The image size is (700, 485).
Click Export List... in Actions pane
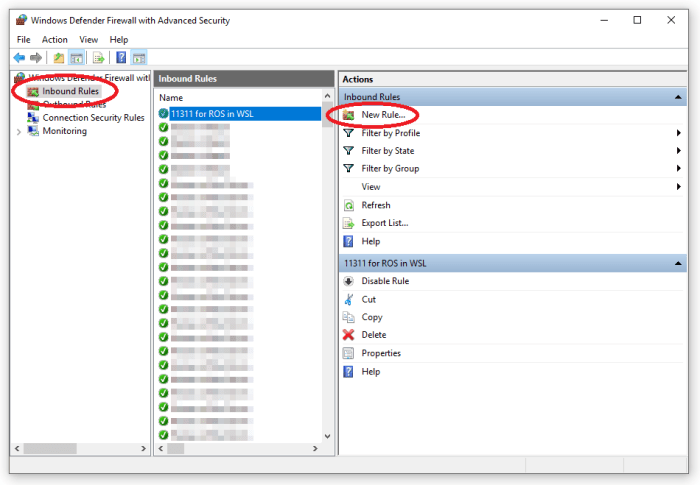click(384, 223)
